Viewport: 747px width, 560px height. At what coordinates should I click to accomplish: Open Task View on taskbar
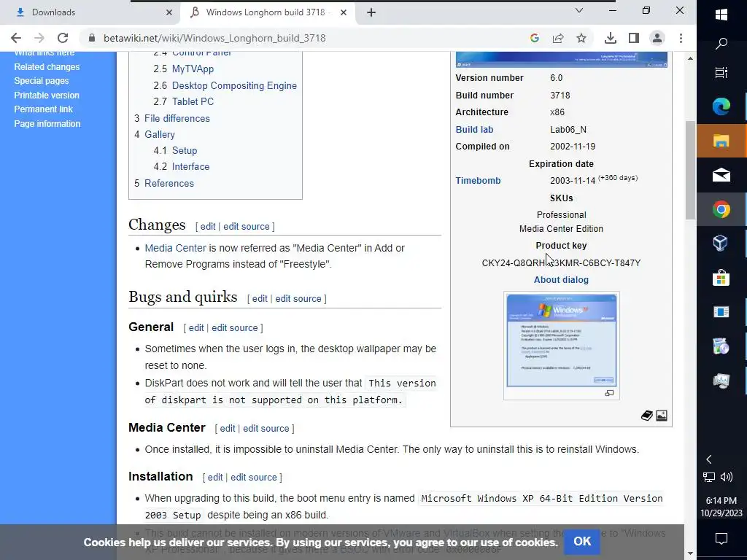tap(721, 72)
